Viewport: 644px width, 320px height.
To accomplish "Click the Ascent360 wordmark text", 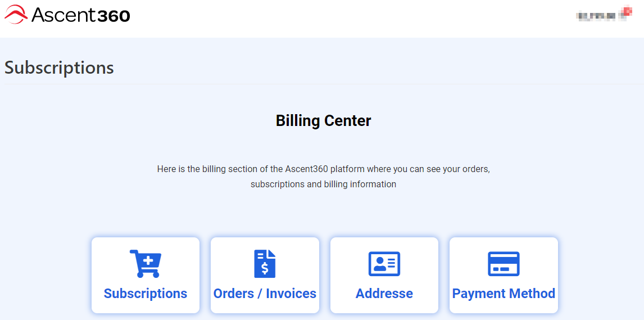I will 81,15.
